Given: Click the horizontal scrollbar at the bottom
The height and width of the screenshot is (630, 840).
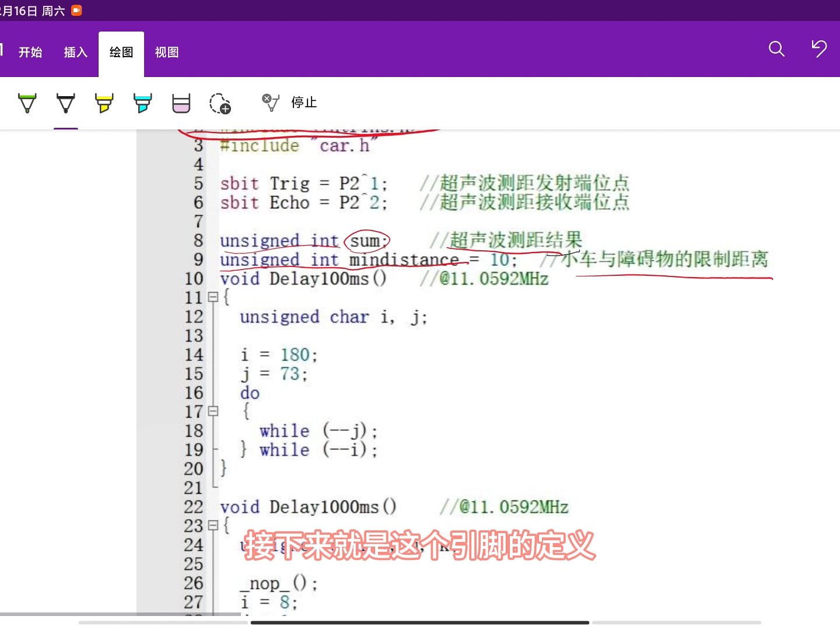Looking at the screenshot, I should click(419, 622).
